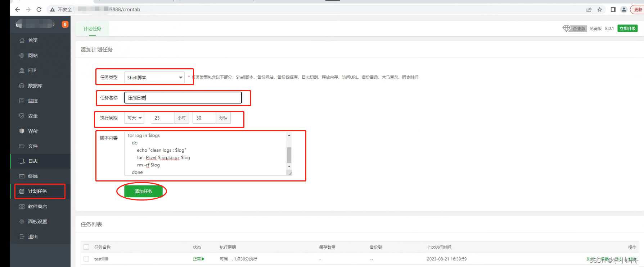The width and height of the screenshot is (644, 267).
Task: Toggle the select-all tasks checkbox
Action: [x=86, y=247]
